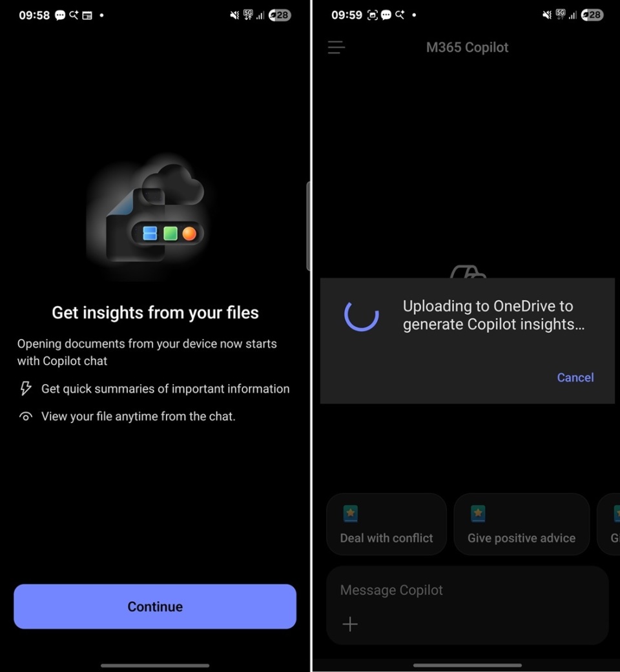The image size is (620, 672).
Task: Tap the muted sound icon in the left status bar
Action: pos(234,15)
